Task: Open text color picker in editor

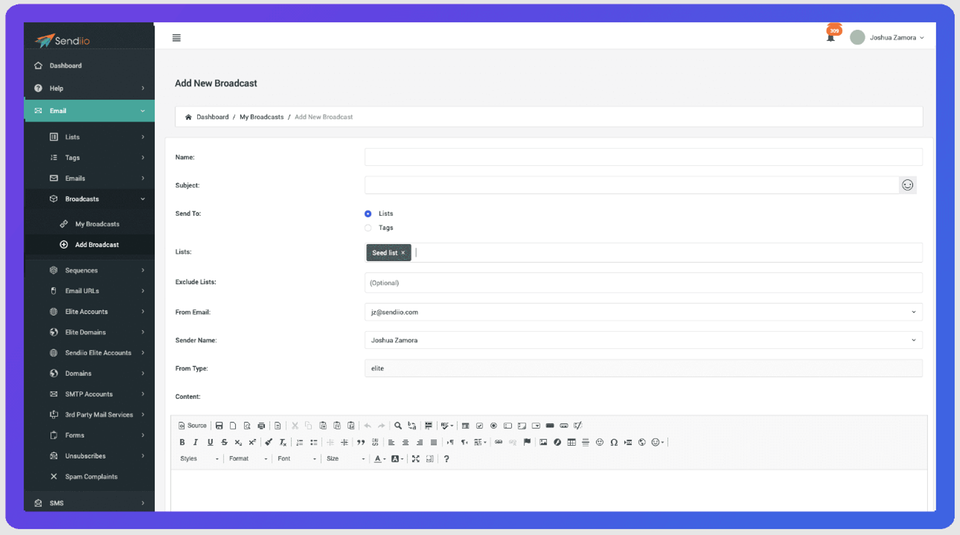Action: tap(380, 458)
